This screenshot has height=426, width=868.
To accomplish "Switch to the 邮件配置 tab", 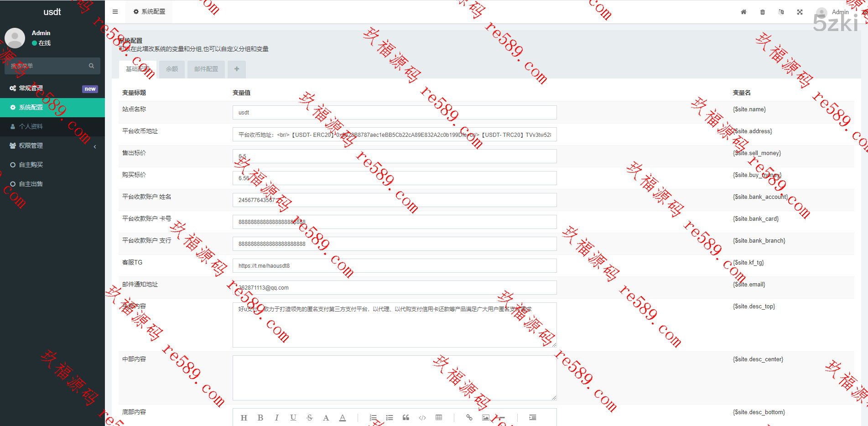I will (x=206, y=69).
